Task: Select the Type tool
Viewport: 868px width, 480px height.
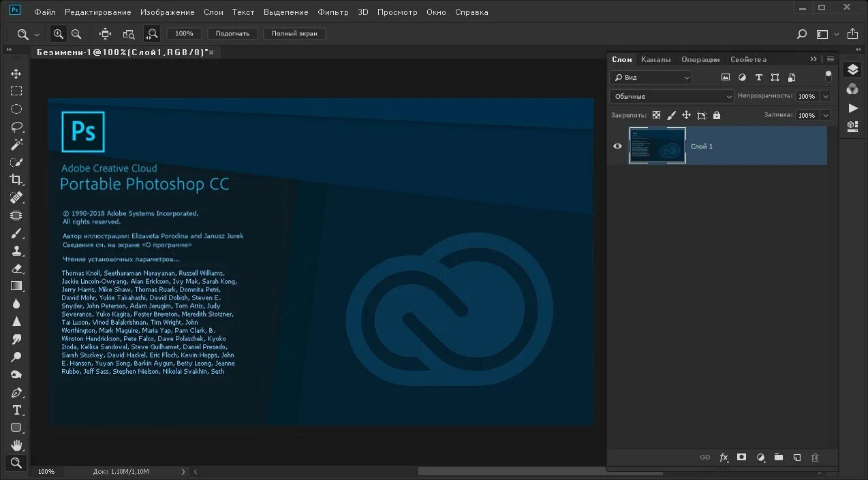Action: tap(16, 410)
